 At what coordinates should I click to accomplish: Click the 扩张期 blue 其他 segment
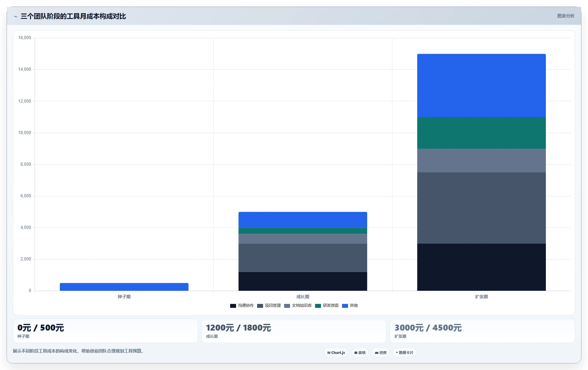(481, 86)
